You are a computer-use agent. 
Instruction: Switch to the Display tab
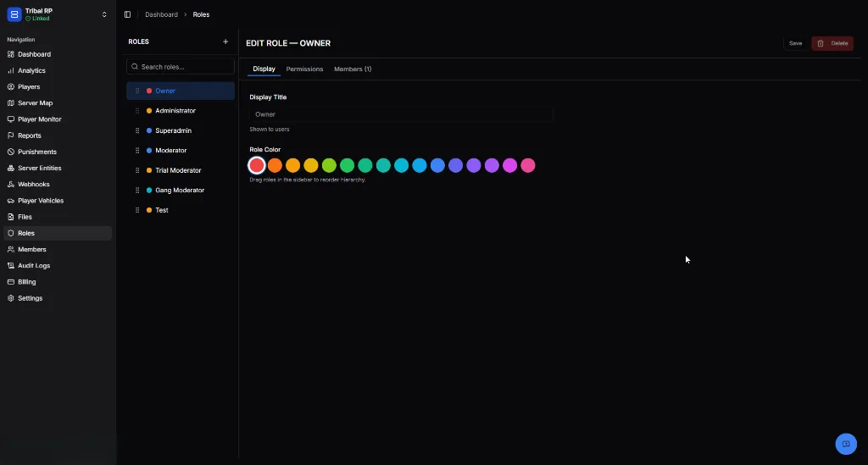point(264,69)
